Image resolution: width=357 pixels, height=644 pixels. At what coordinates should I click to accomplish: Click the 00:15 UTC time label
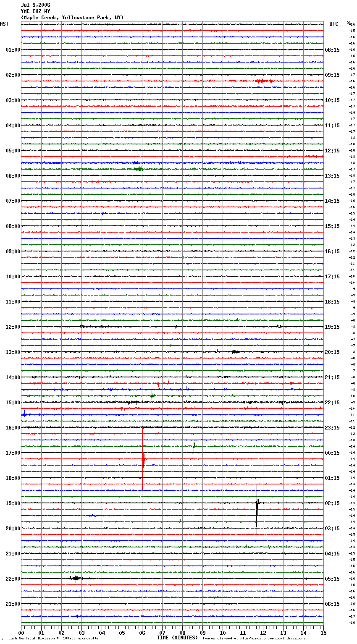[x=332, y=453]
